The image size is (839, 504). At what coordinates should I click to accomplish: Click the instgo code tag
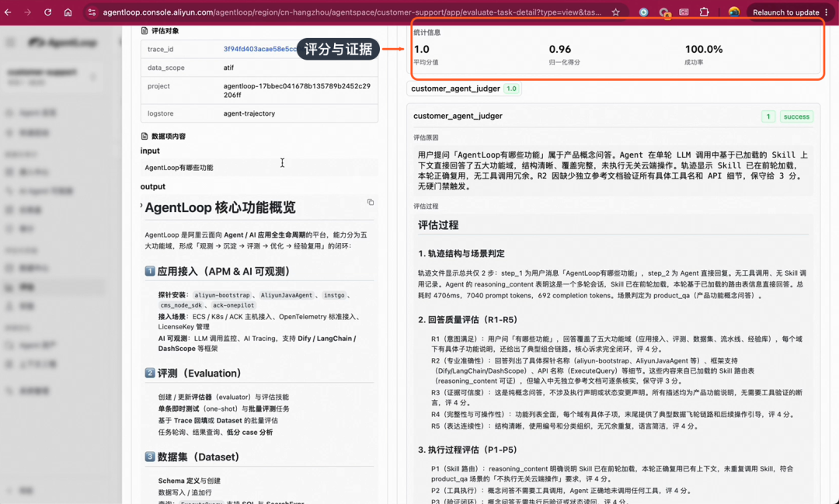(334, 295)
